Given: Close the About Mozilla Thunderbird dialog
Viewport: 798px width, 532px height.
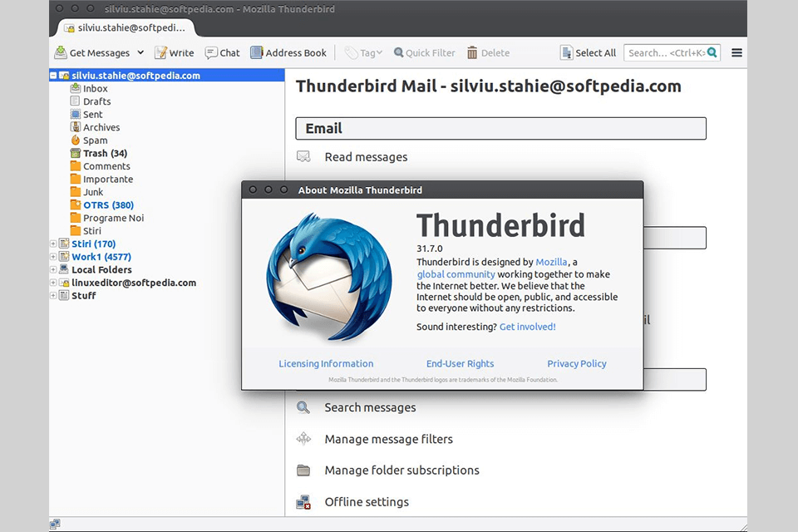Looking at the screenshot, I should [x=253, y=190].
